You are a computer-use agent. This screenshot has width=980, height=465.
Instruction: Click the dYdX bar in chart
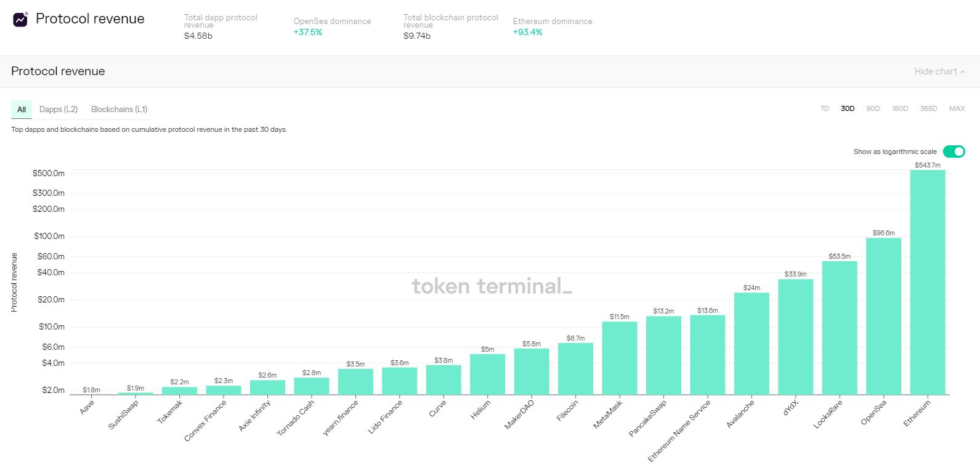[795, 337]
